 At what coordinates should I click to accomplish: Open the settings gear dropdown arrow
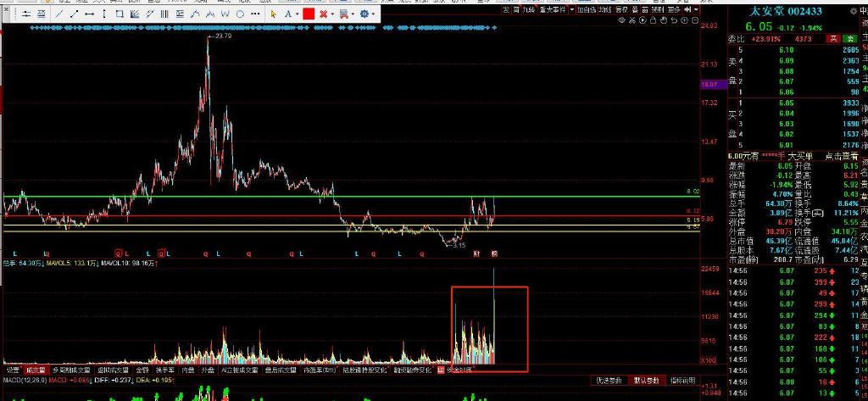[374, 14]
